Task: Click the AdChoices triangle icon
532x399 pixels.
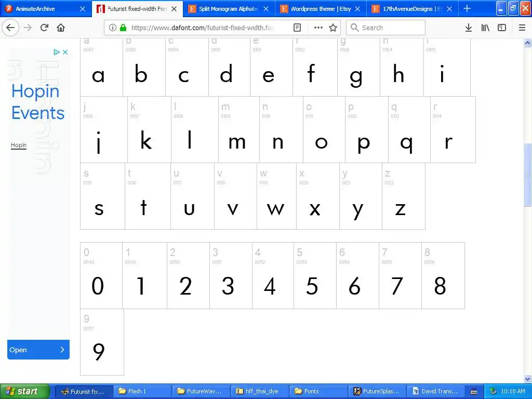Action: tap(57, 52)
